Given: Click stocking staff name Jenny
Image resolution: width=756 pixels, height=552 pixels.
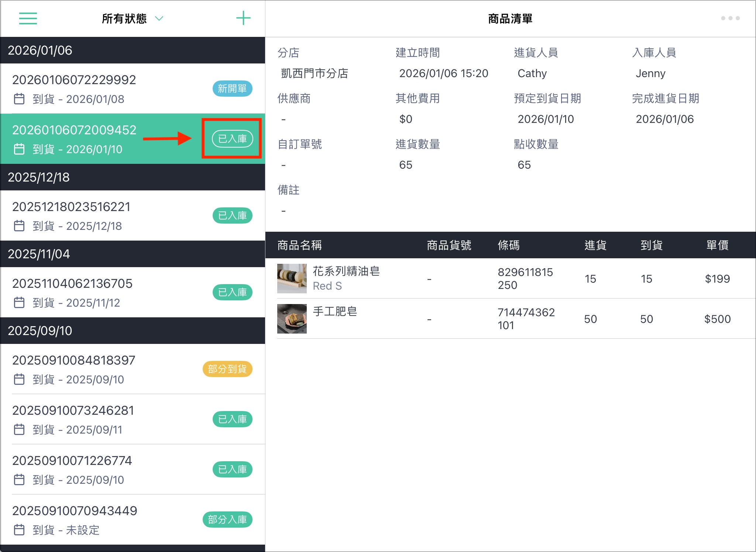Looking at the screenshot, I should (650, 73).
